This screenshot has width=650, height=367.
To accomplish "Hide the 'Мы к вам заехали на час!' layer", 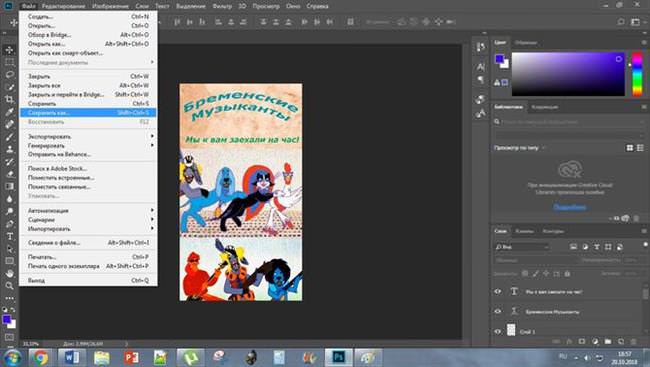I will tap(498, 292).
